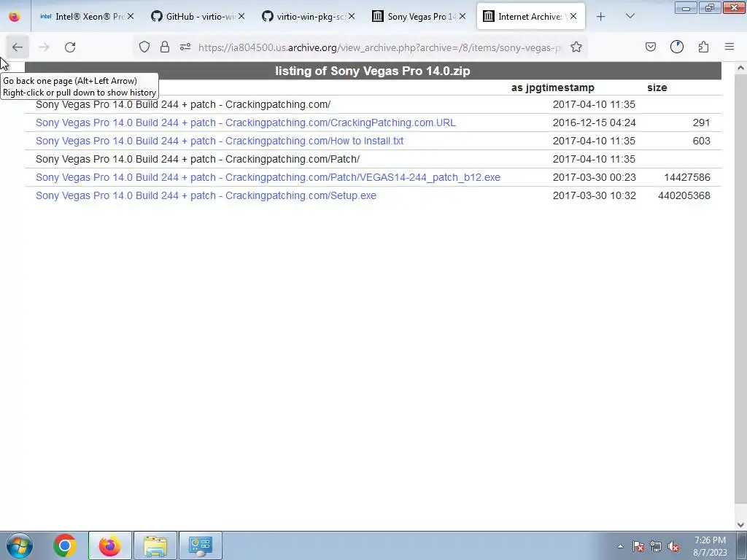
Task: Open the tracking protection shield icon
Action: [x=144, y=47]
